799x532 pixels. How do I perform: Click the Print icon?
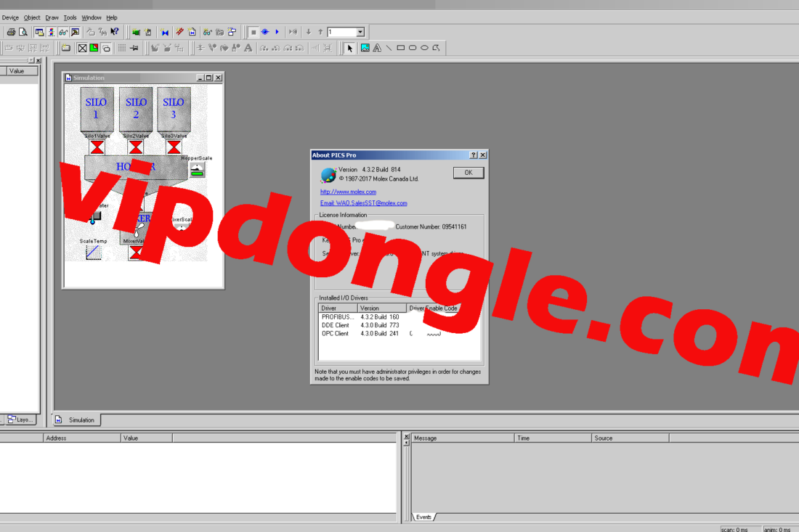tap(11, 32)
